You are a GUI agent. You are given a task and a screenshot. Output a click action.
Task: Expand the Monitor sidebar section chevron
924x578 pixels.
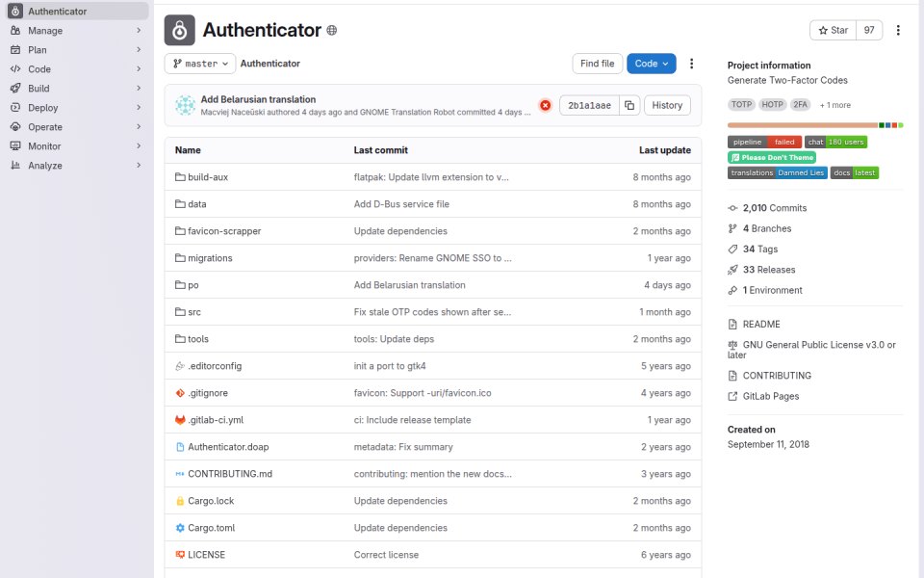point(139,145)
